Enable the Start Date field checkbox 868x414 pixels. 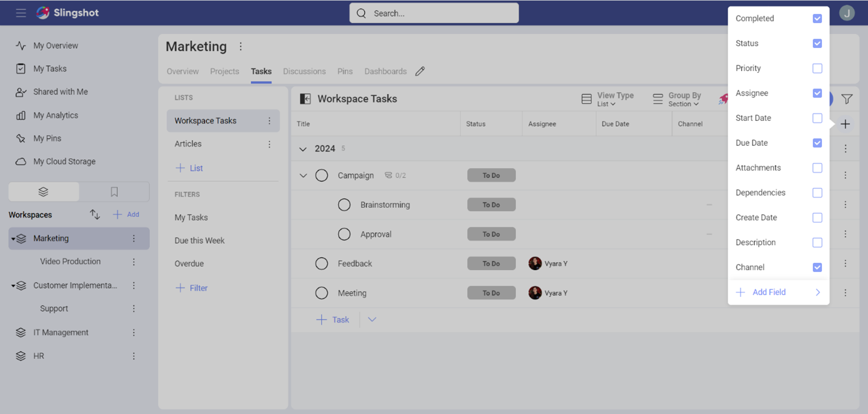(817, 118)
